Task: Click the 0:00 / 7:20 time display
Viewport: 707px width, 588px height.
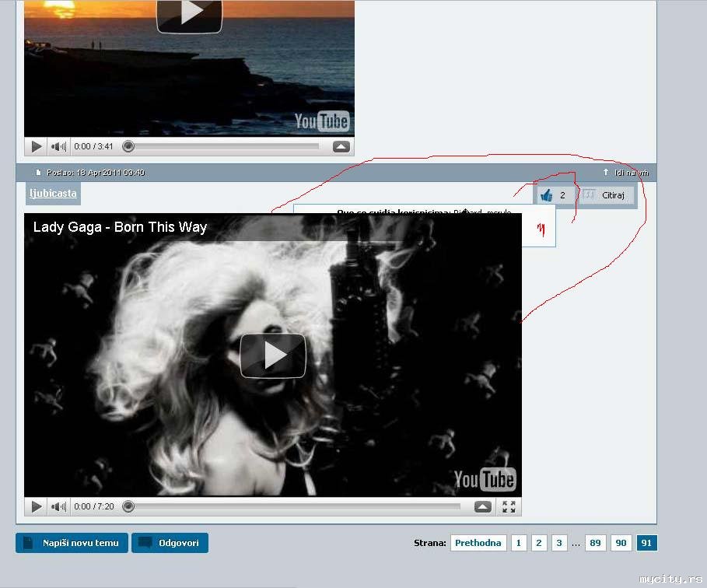Action: coord(94,506)
